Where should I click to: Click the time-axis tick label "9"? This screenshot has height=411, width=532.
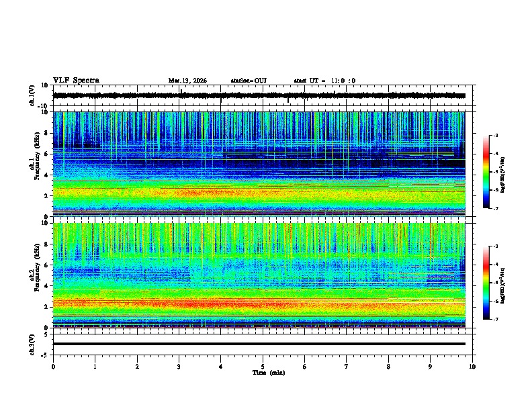430,367
